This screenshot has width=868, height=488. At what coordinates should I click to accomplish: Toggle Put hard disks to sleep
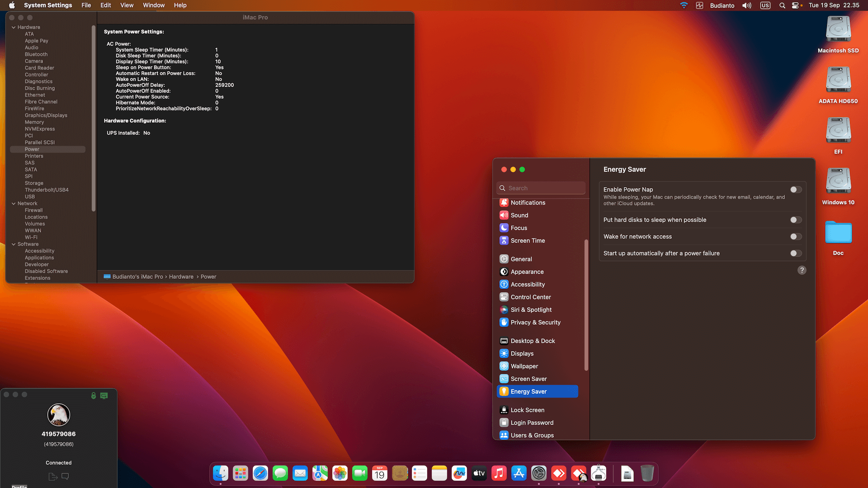(796, 220)
